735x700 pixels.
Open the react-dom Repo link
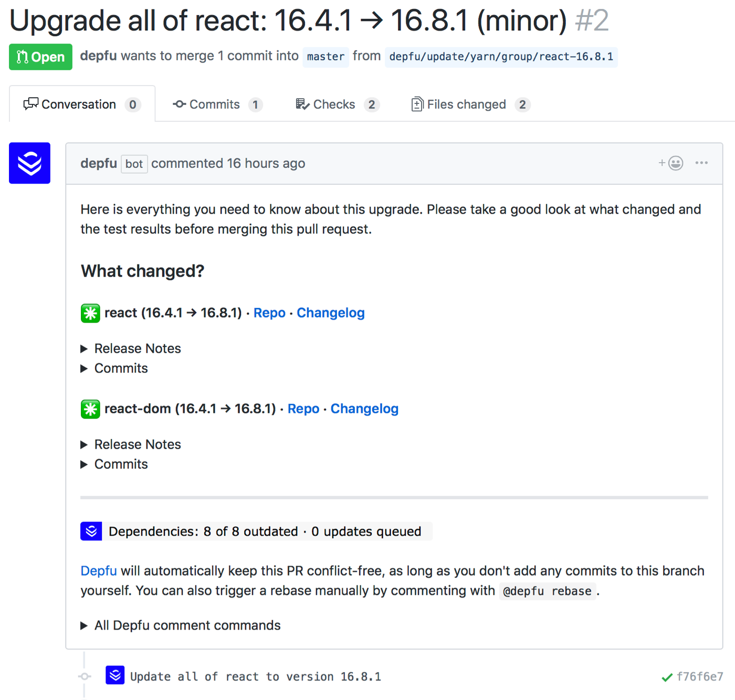tap(303, 409)
